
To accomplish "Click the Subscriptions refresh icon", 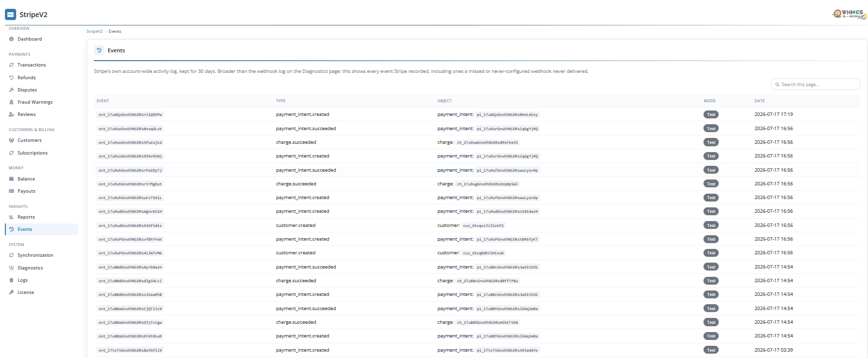I will [11, 153].
